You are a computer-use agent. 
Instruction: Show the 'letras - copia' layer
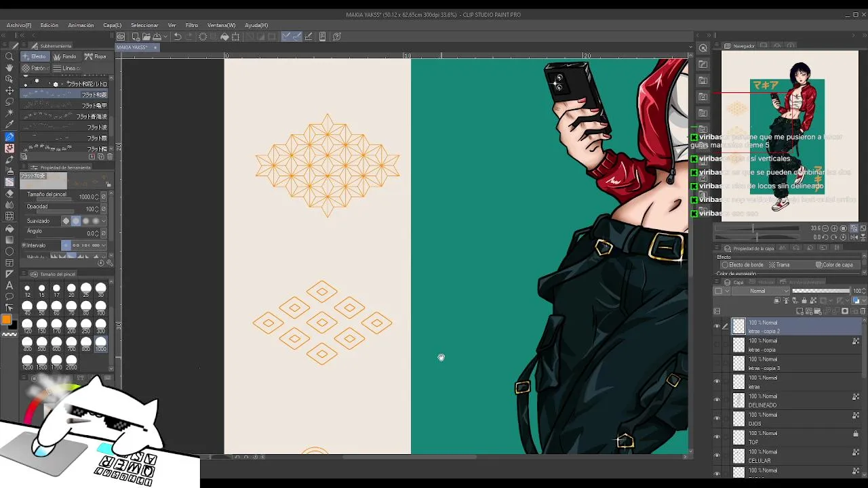point(717,345)
